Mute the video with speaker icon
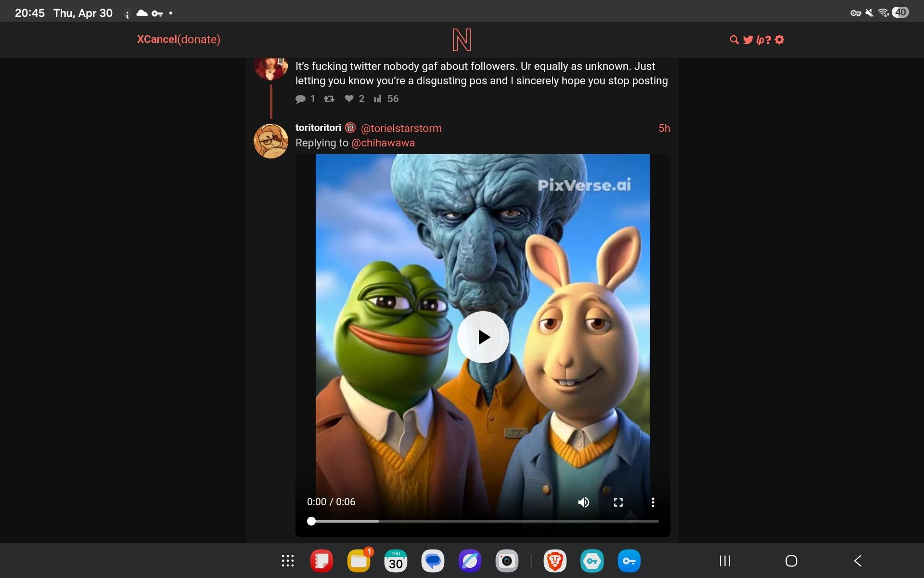This screenshot has height=578, width=924. click(583, 502)
